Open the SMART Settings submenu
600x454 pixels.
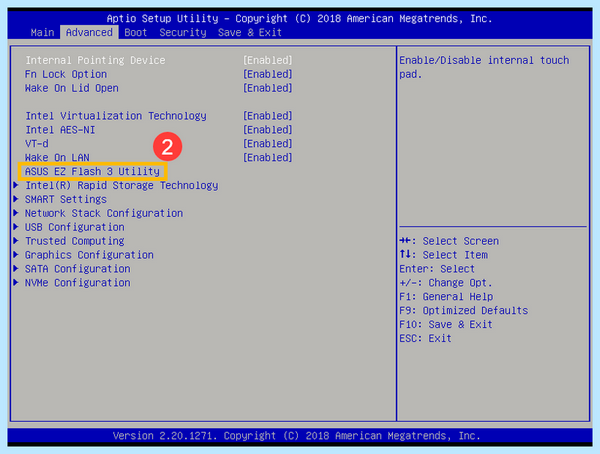(66, 199)
